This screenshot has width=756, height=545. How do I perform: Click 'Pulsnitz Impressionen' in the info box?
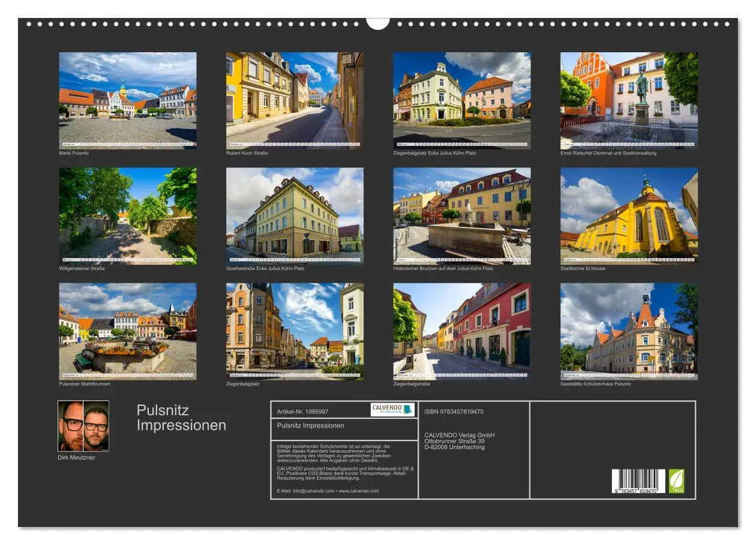311,426
